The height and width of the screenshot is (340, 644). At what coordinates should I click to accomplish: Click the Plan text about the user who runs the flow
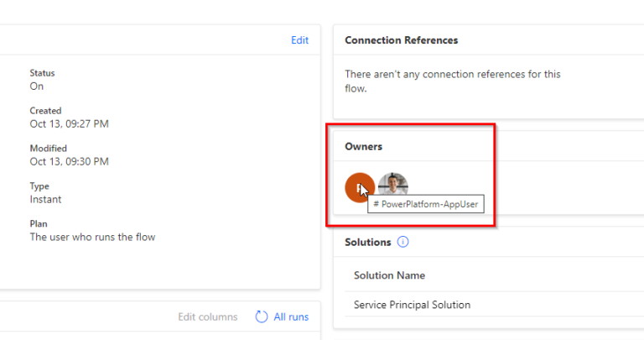pyautogui.click(x=92, y=237)
